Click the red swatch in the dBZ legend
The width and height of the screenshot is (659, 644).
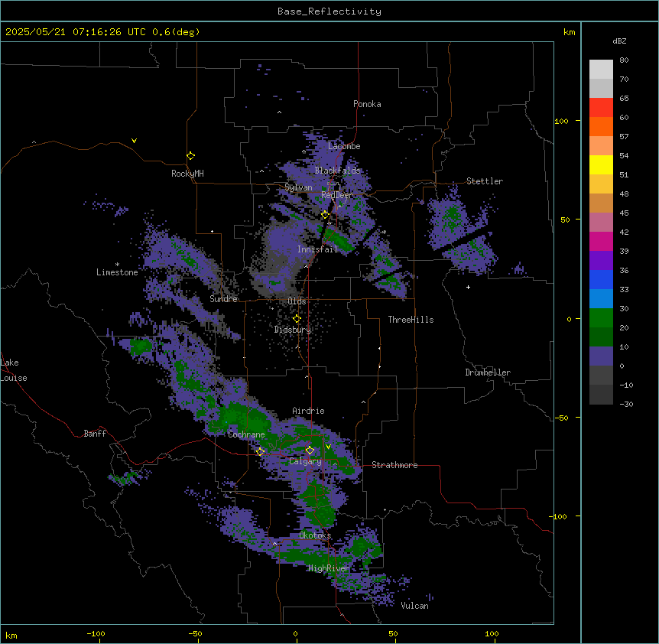coord(601,107)
